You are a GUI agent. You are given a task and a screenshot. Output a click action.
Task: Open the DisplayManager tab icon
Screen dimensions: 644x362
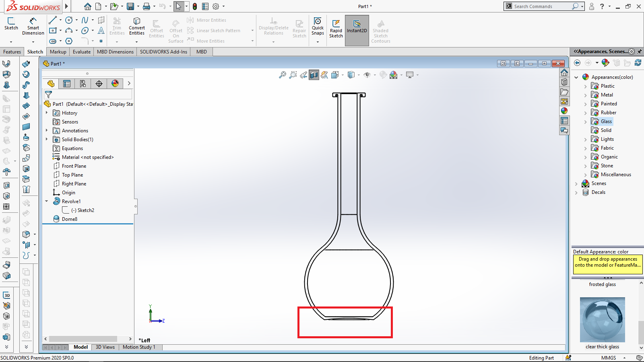pyautogui.click(x=115, y=84)
